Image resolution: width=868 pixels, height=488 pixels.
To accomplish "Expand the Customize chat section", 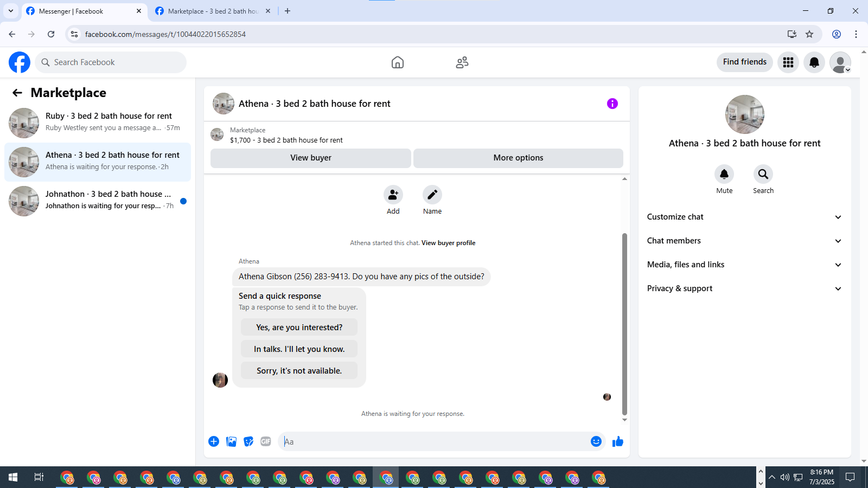I will (745, 217).
